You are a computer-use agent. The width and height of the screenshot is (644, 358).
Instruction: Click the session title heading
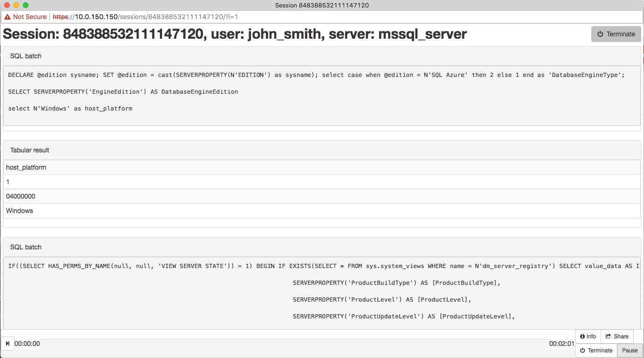[x=235, y=34]
